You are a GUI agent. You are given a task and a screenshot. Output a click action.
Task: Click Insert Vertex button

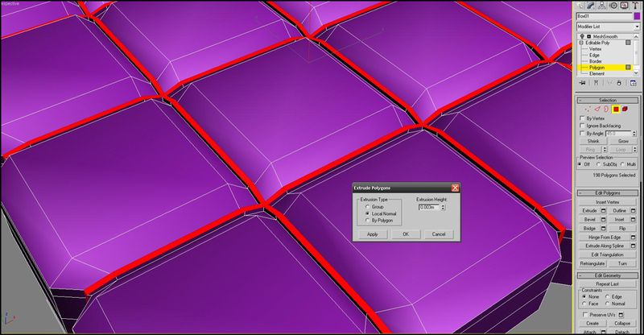coord(608,202)
